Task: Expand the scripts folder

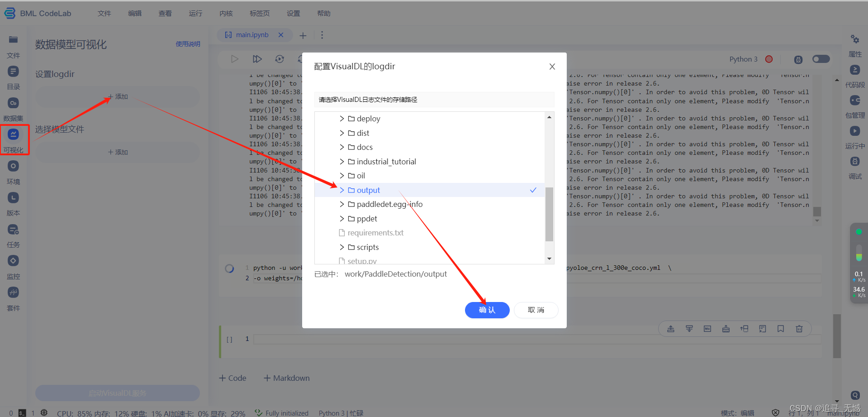Action: click(x=342, y=247)
